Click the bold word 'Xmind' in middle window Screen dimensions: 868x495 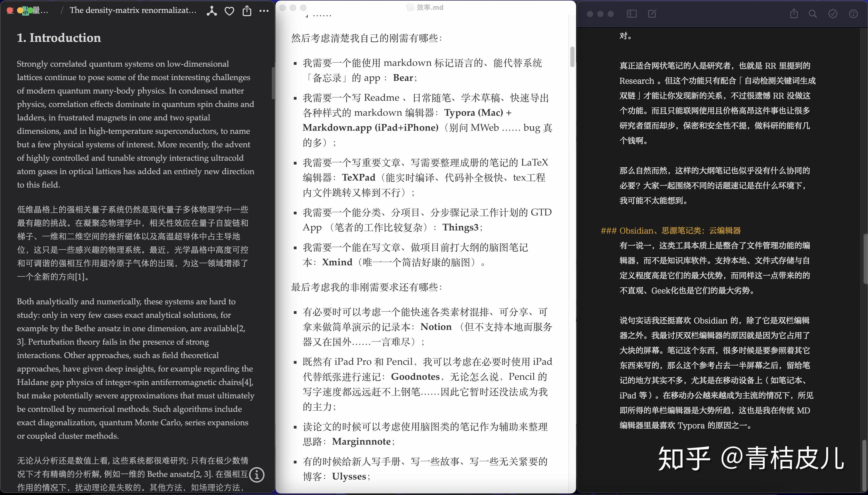[x=337, y=262]
